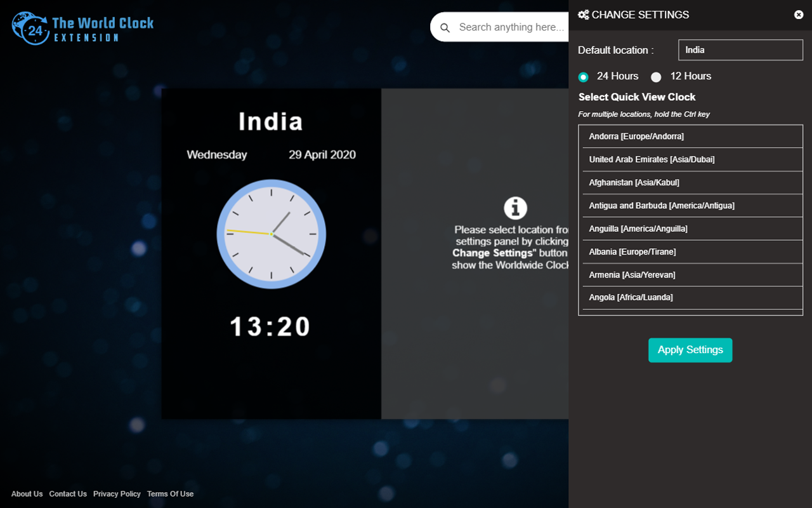
Task: Click the Default location field showing India
Action: (741, 50)
